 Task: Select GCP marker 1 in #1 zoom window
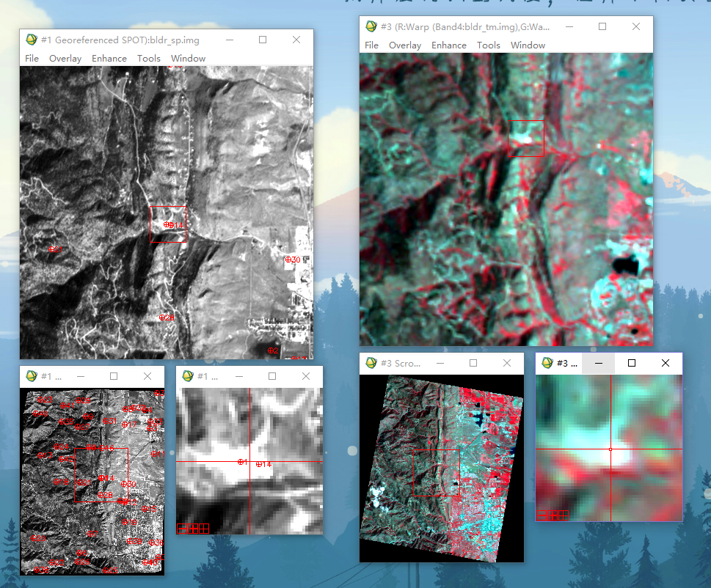(x=243, y=462)
